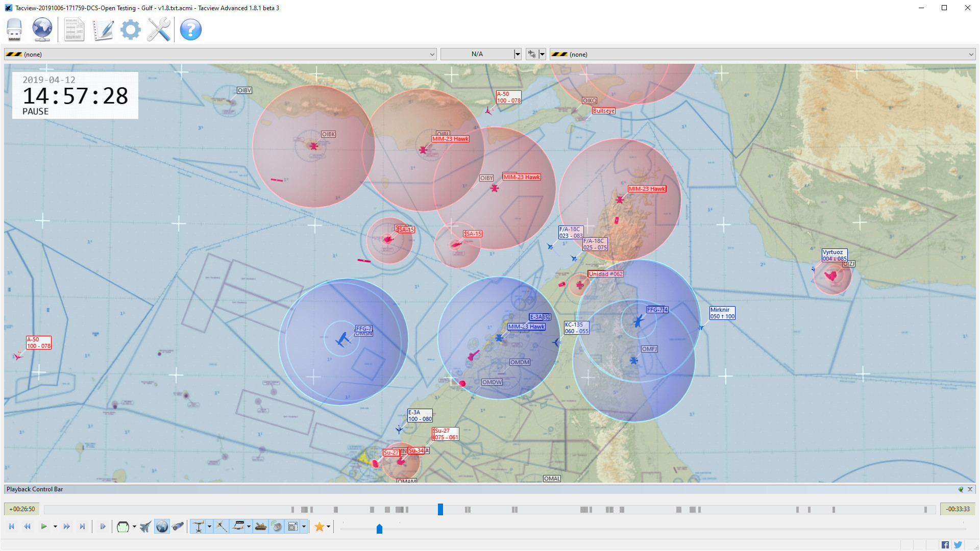This screenshot has width=980, height=551.
Task: Select the F/A-18C aircraft label
Action: click(570, 233)
